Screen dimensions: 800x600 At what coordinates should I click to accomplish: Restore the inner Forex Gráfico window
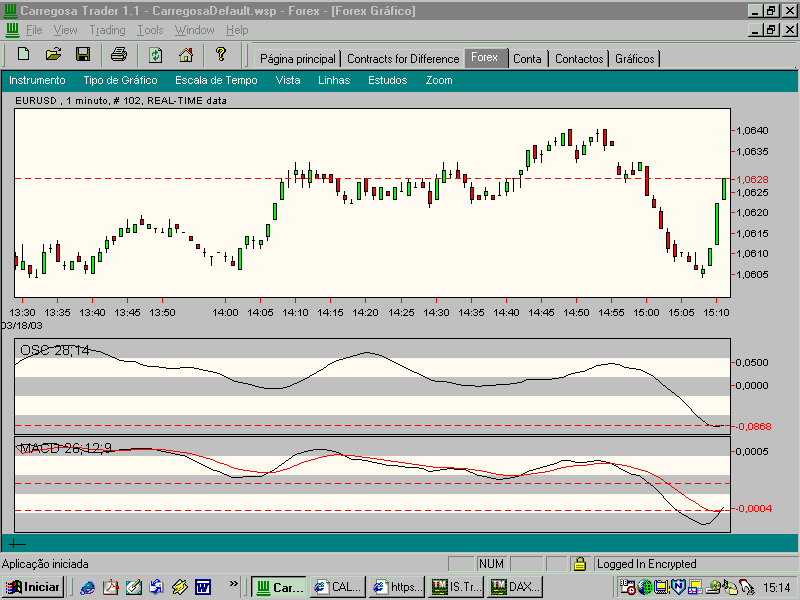click(771, 30)
